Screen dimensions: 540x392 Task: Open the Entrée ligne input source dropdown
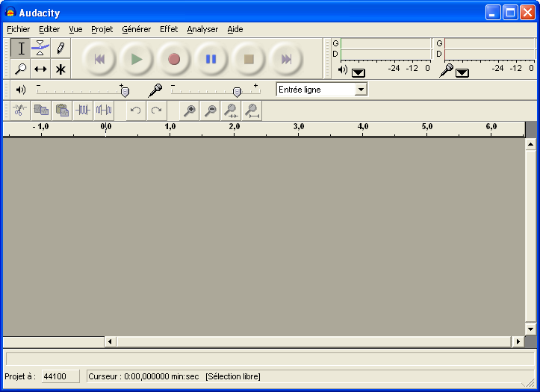click(x=361, y=90)
